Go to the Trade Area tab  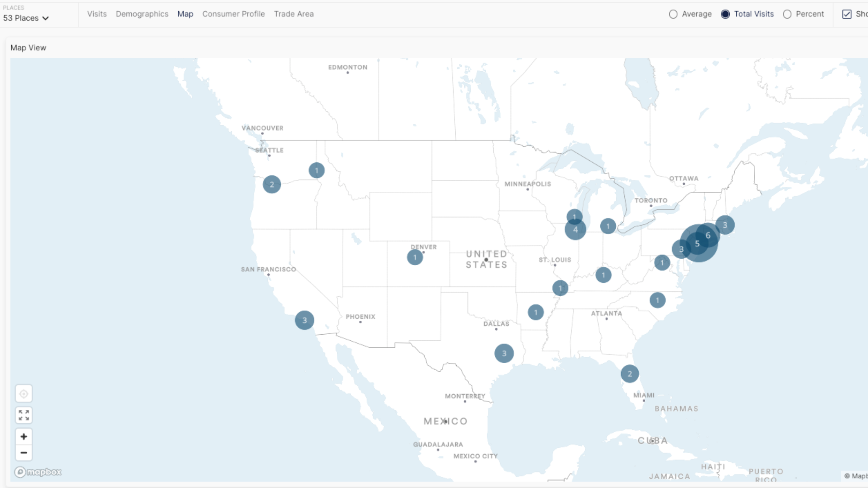[x=294, y=14]
